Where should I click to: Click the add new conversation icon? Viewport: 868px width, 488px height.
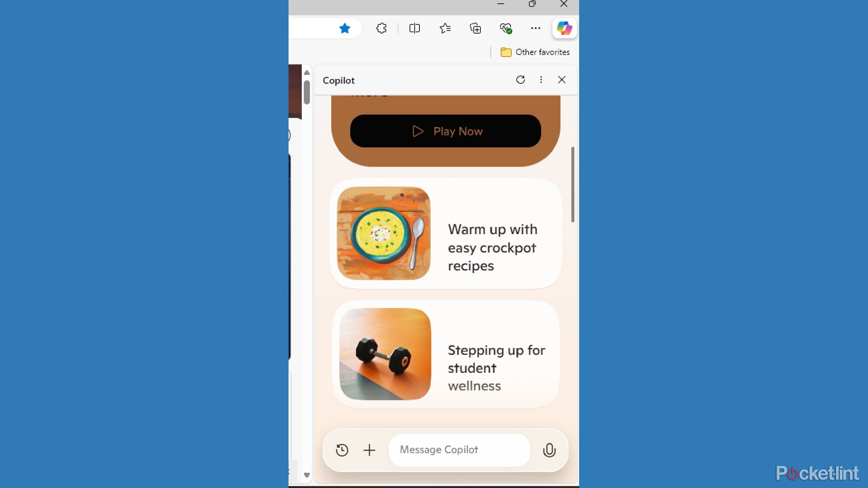pyautogui.click(x=369, y=450)
